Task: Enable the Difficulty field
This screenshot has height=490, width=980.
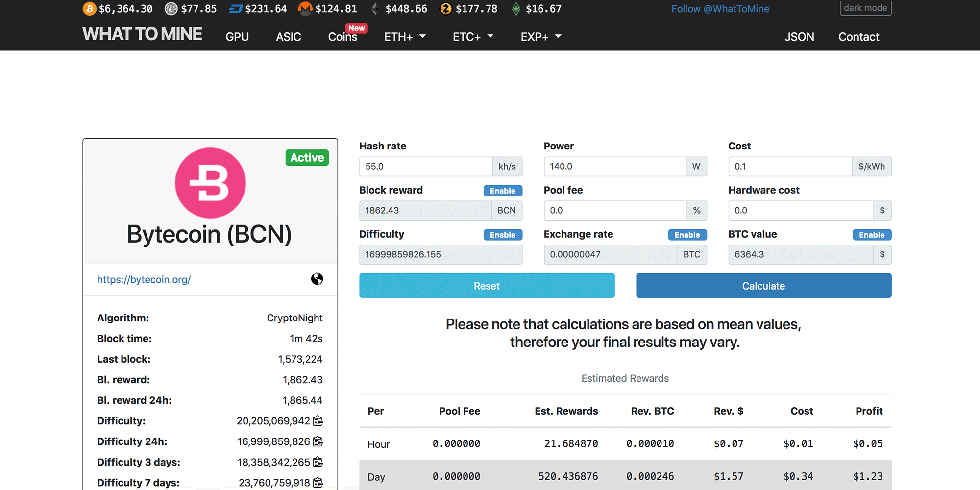Action: click(503, 235)
